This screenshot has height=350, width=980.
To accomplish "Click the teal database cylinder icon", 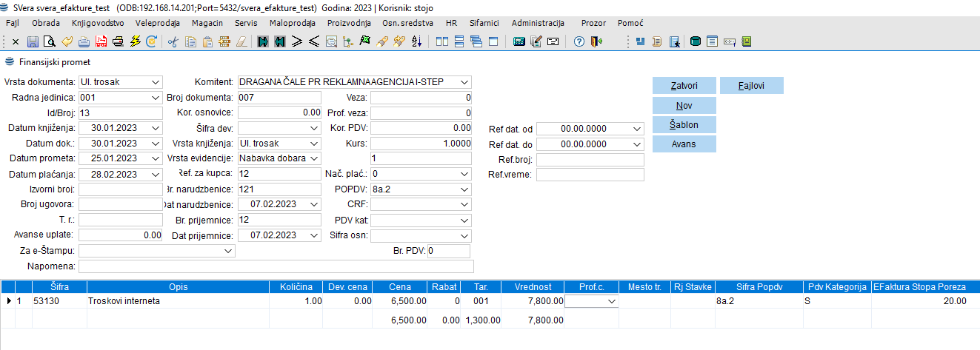I will (695, 41).
